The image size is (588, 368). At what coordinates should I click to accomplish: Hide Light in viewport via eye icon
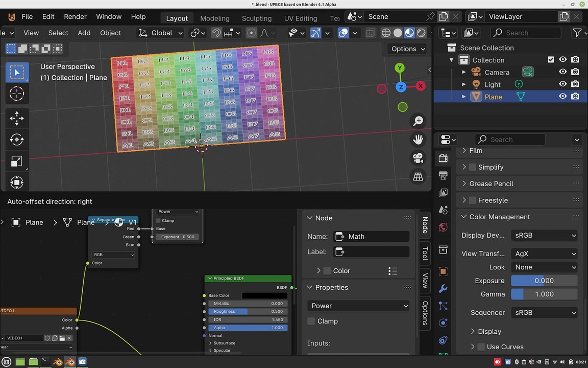tap(563, 84)
